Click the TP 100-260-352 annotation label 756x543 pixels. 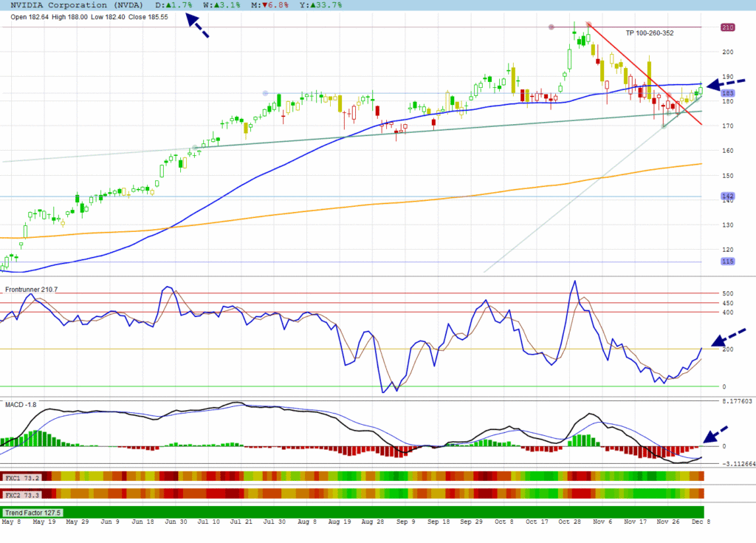pos(649,33)
